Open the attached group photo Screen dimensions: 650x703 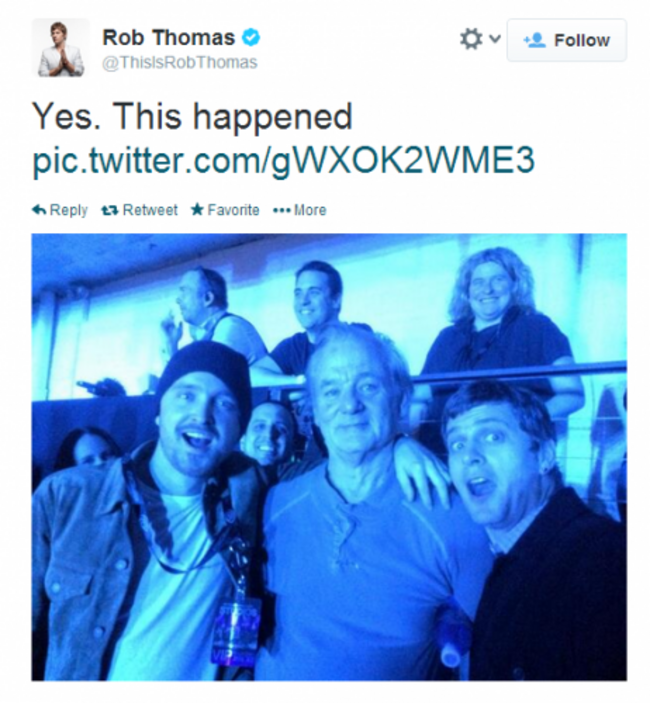[329, 457]
